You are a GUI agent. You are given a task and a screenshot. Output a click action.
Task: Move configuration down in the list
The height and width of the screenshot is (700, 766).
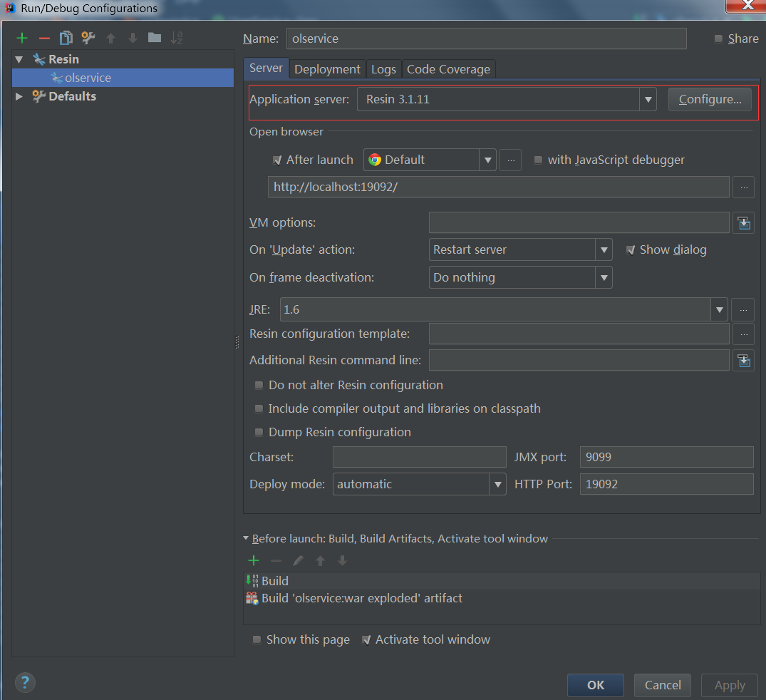click(133, 38)
